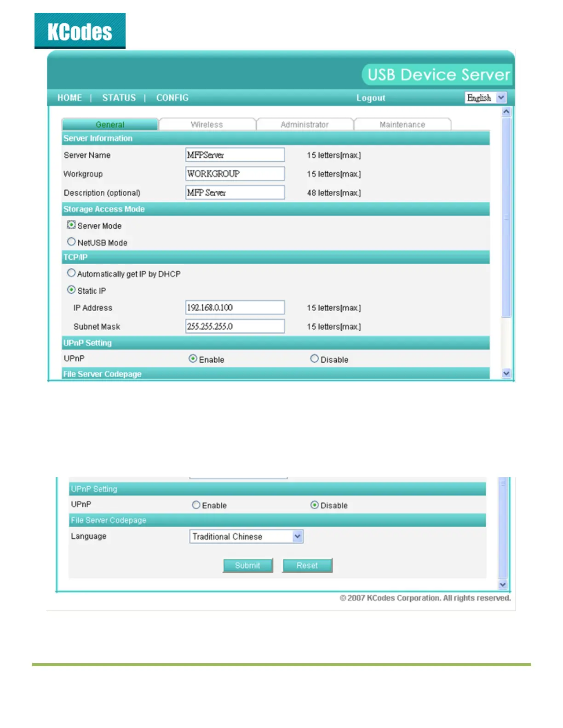The height and width of the screenshot is (728, 563).
Task: Click the Server Information section header
Action: 276,138
